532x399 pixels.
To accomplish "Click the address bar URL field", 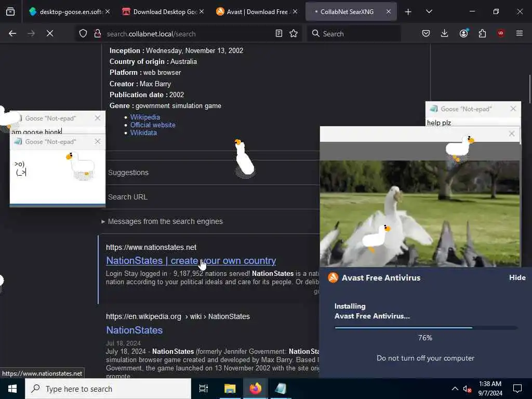I will click(x=188, y=34).
